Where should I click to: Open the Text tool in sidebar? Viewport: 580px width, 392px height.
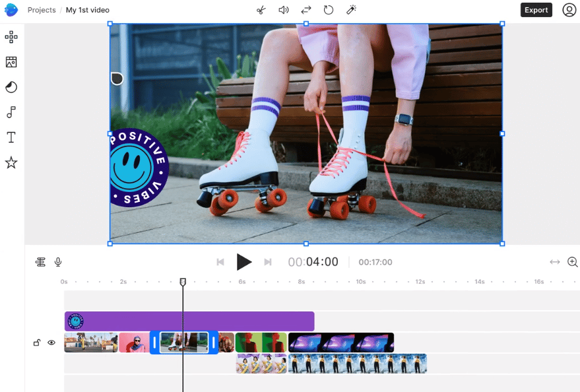[x=11, y=137]
